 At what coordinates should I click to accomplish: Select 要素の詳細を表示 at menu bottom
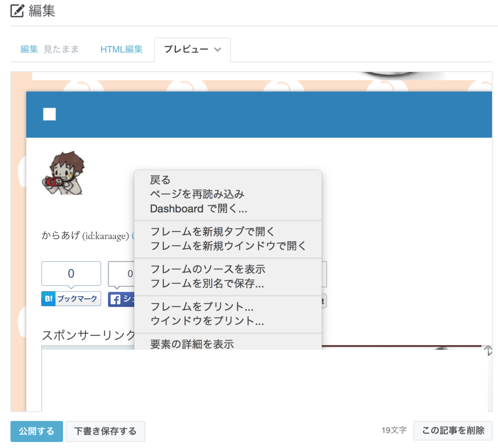tap(191, 344)
